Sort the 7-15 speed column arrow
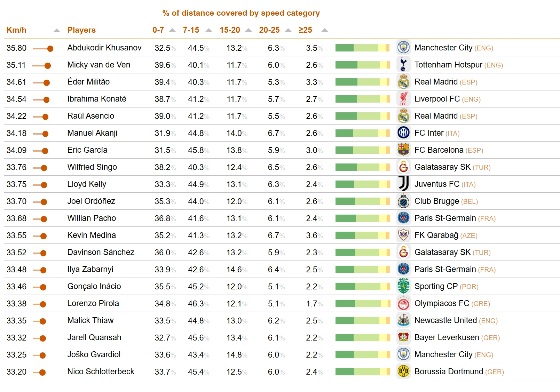Viewport: 560px width, 392px height. point(209,30)
